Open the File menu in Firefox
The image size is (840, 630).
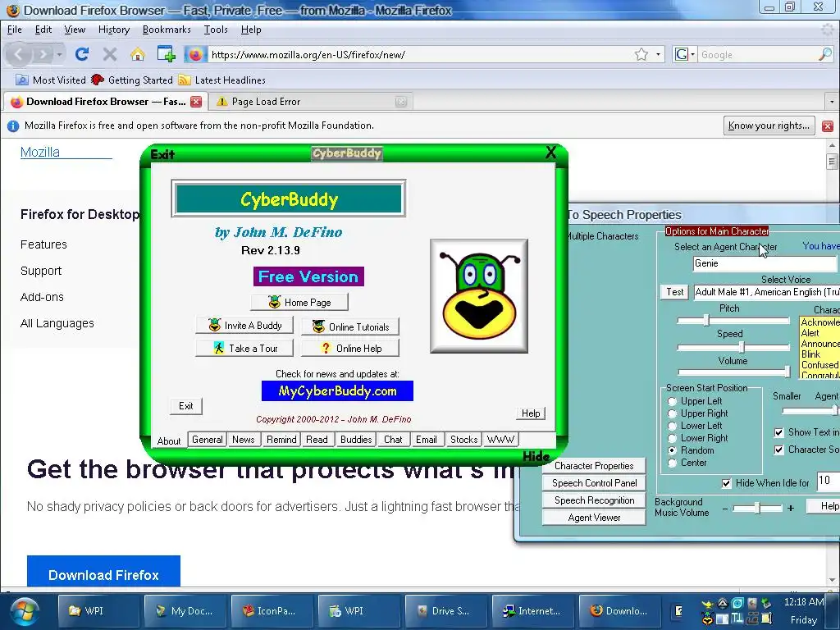pyautogui.click(x=15, y=30)
